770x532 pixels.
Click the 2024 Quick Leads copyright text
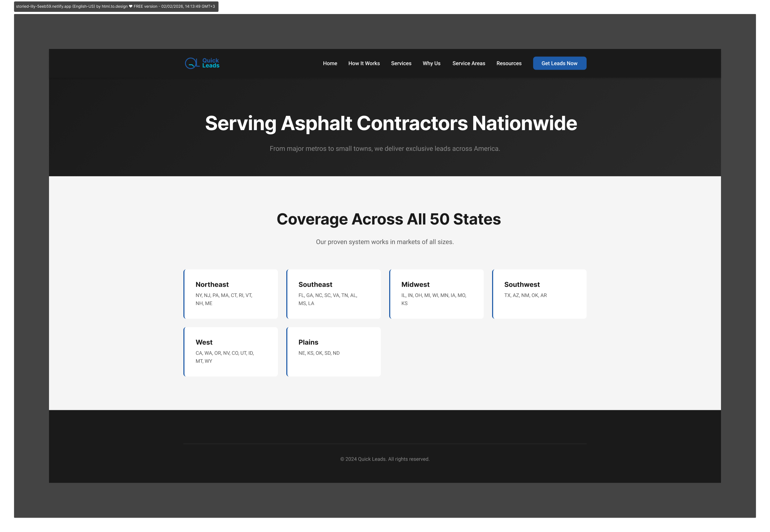click(385, 459)
